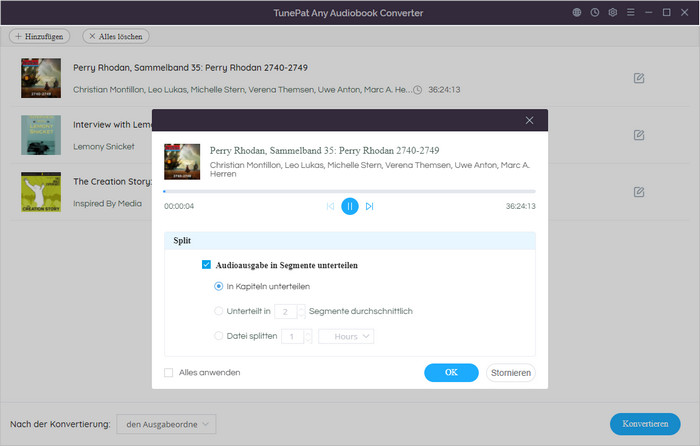700x446 pixels.
Task: Click cover thumbnail inside the dialog
Action: (x=182, y=162)
